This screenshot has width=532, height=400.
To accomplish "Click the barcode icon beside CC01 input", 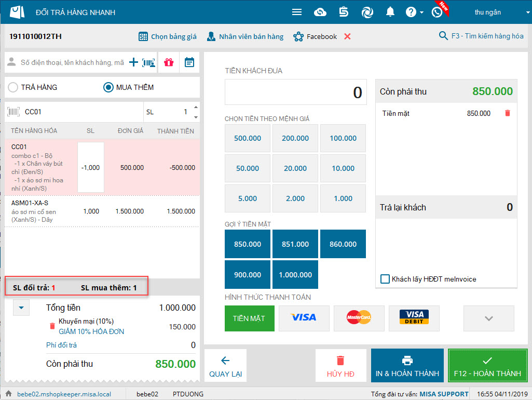I will [x=13, y=112].
